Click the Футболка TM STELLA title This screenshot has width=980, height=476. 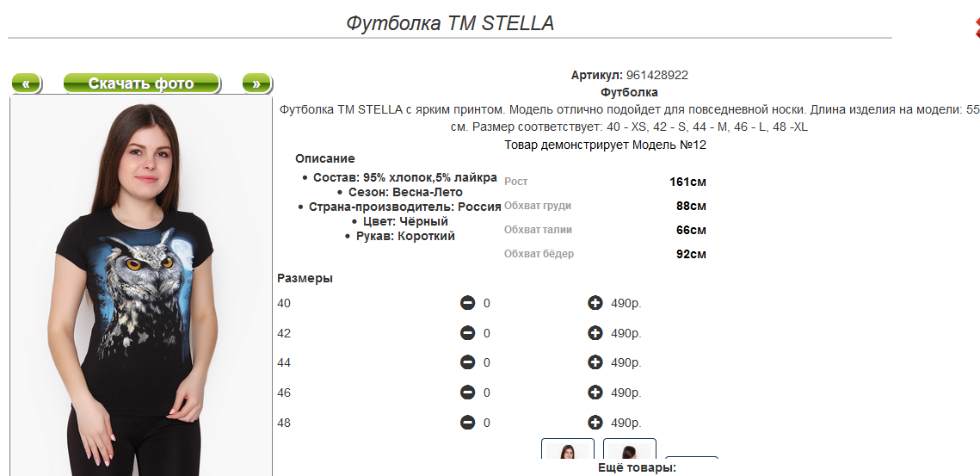(x=450, y=23)
